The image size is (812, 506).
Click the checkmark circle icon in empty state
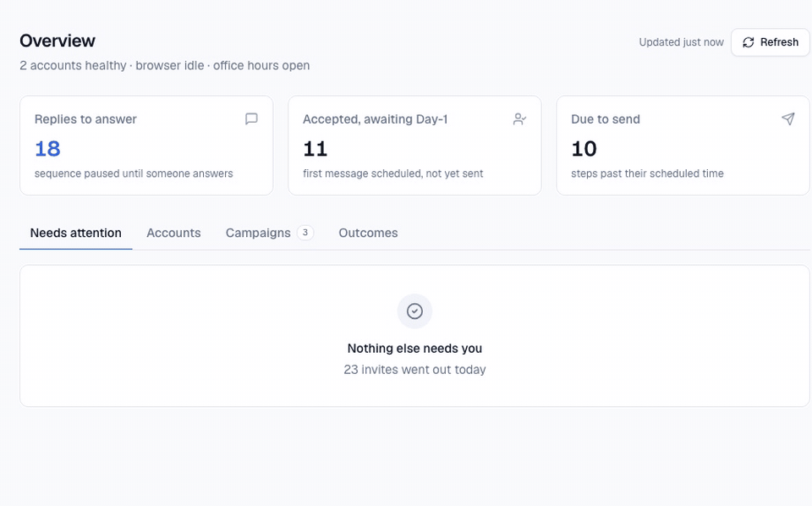414,311
